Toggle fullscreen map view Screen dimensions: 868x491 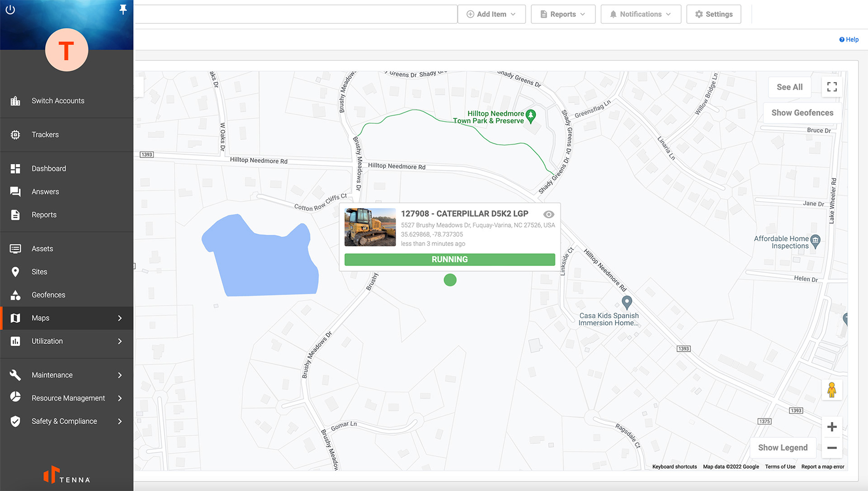(832, 87)
